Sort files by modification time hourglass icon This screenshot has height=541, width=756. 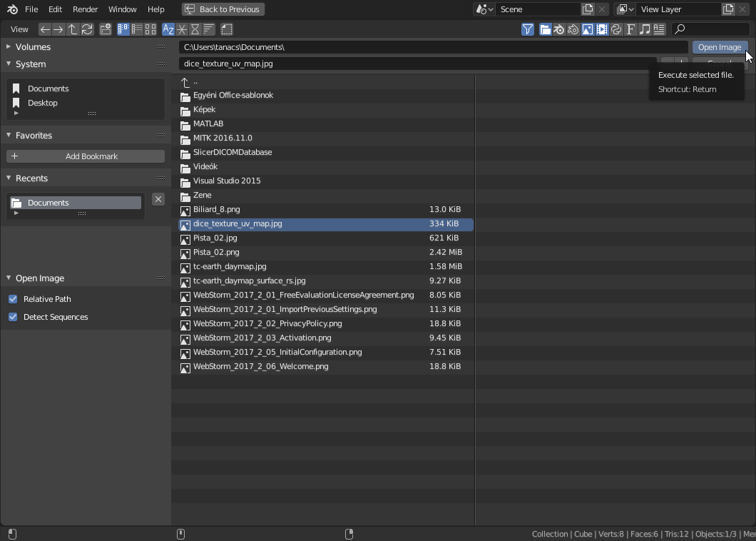[x=195, y=29]
